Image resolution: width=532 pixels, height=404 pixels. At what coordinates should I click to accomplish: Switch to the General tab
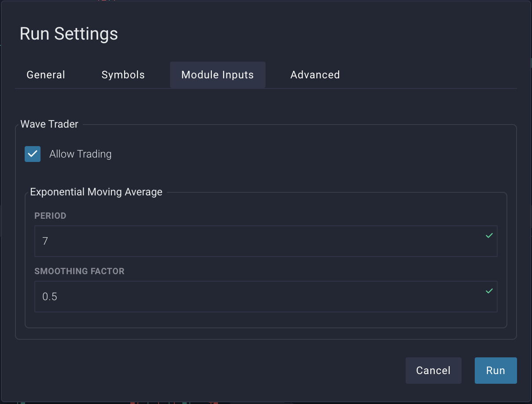(46, 75)
